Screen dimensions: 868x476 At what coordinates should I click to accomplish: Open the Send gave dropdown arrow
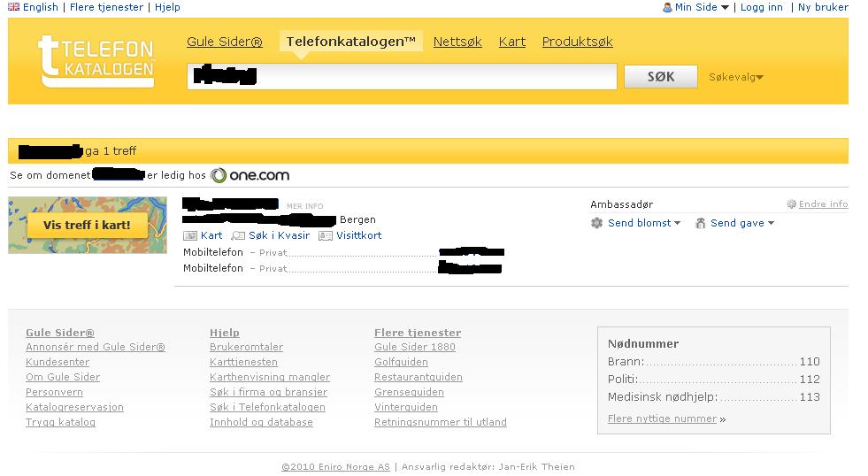click(x=772, y=223)
